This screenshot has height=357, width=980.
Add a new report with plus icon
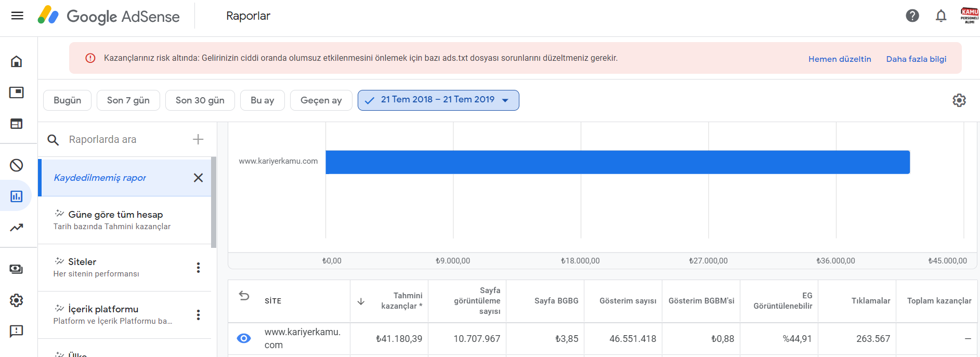[x=198, y=139]
